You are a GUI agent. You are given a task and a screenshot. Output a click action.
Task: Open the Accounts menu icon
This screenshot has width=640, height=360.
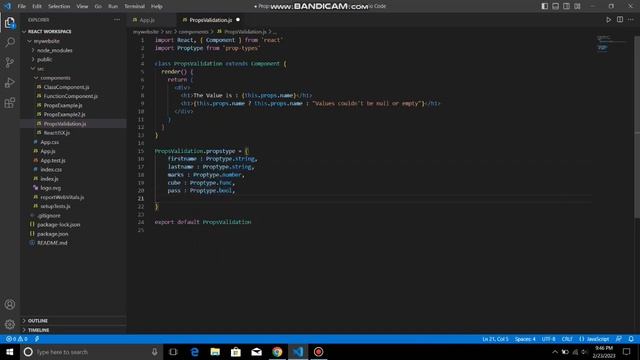pyautogui.click(x=10, y=304)
